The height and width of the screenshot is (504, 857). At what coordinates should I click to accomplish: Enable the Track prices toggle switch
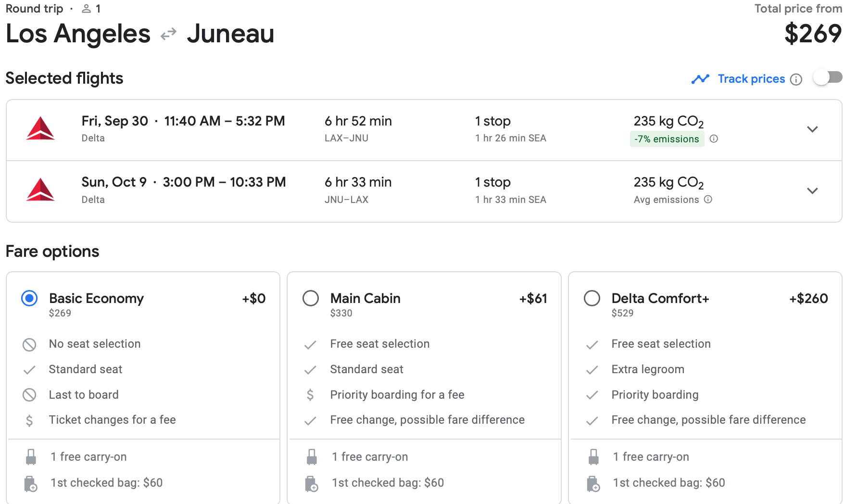tap(827, 77)
